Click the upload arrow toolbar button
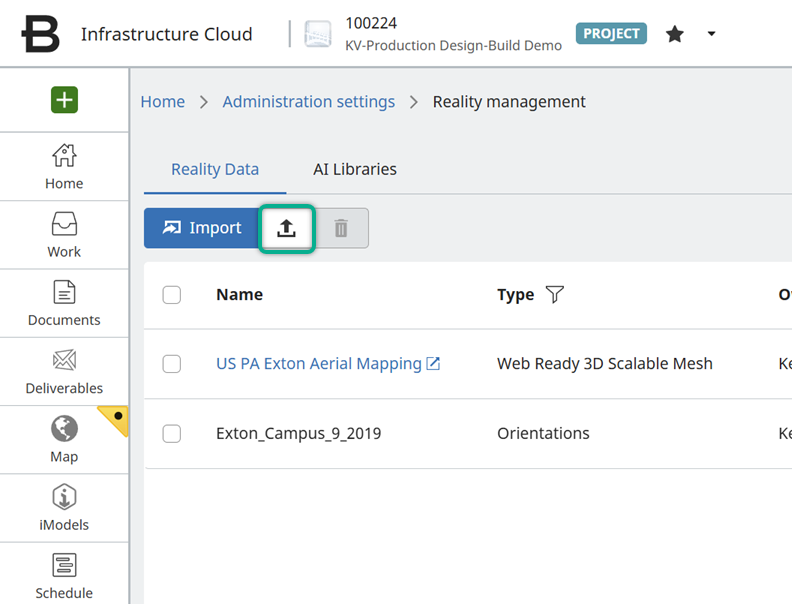 (x=287, y=229)
